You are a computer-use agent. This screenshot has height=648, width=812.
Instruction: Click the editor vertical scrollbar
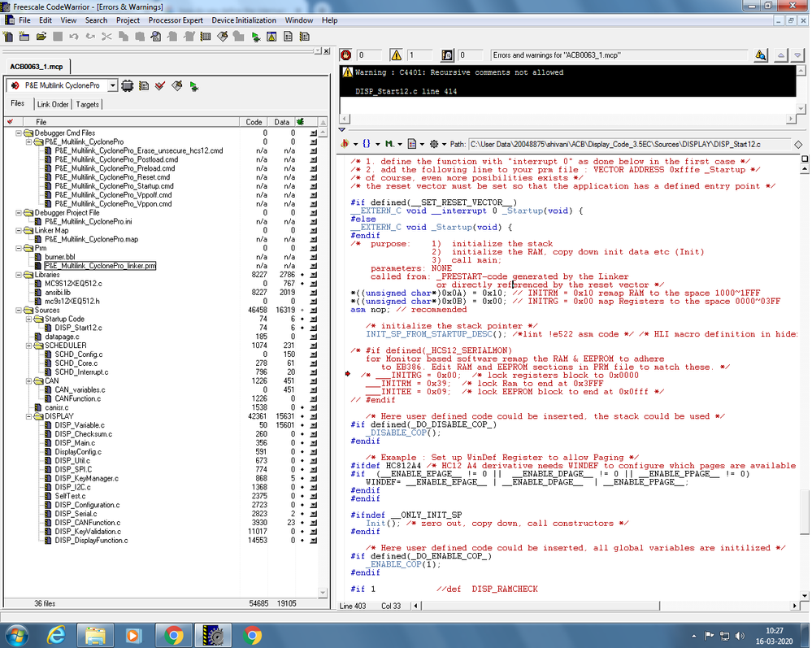tap(805, 383)
